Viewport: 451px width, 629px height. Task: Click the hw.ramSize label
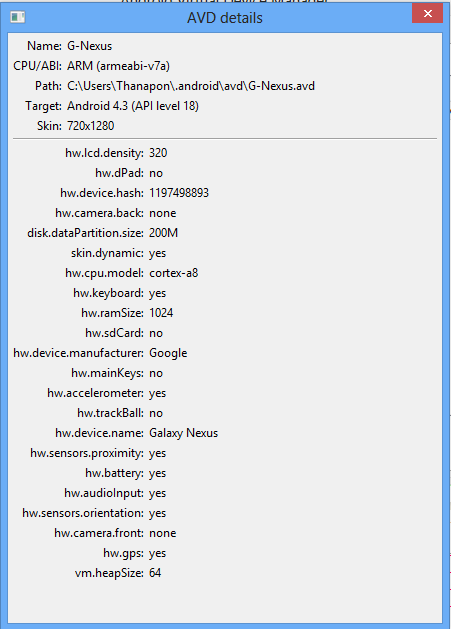[x=112, y=313]
